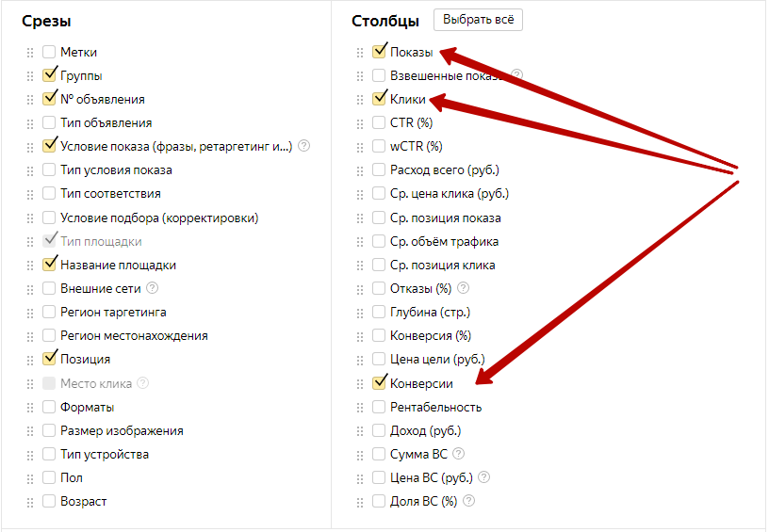Click help icon next to Цена ВС (руб.)
This screenshot has height=532, width=769.
484,477
